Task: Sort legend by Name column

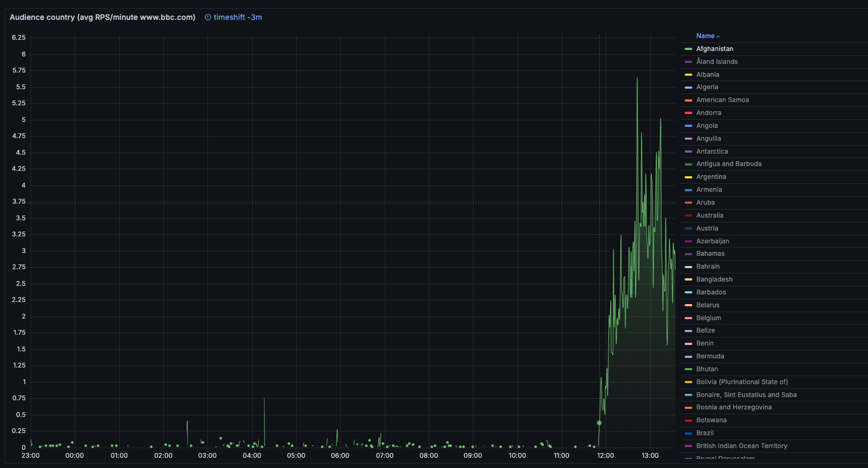Action: click(705, 36)
